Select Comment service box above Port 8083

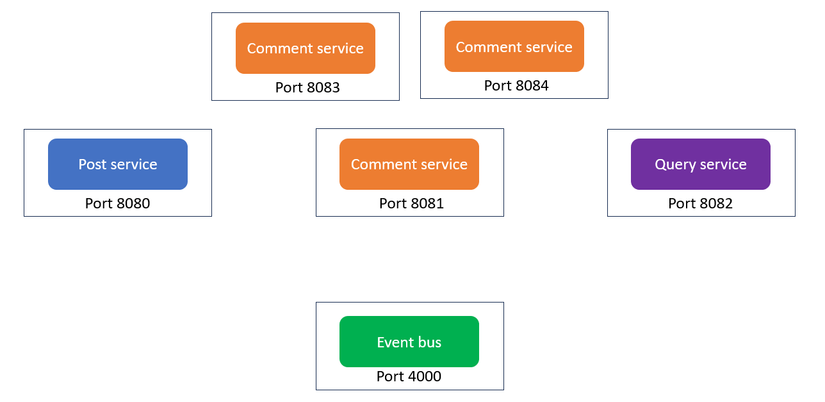point(305,48)
